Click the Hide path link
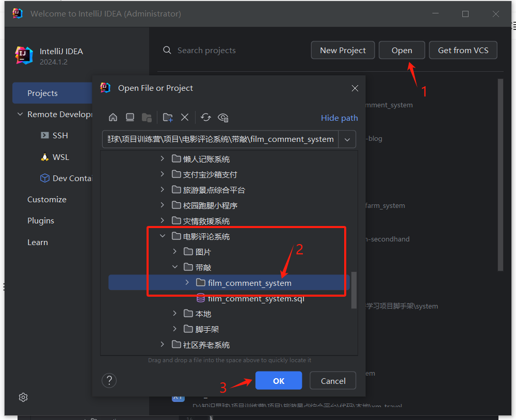Viewport: 516px width, 420px height. coord(340,118)
